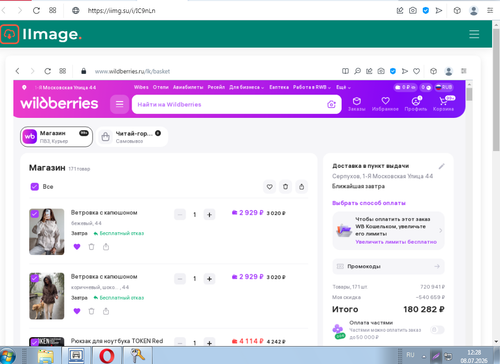Toggle checkbox on beige Ветровка thumbnail
Viewport: 500px width, 364px height.
pyautogui.click(x=35, y=214)
